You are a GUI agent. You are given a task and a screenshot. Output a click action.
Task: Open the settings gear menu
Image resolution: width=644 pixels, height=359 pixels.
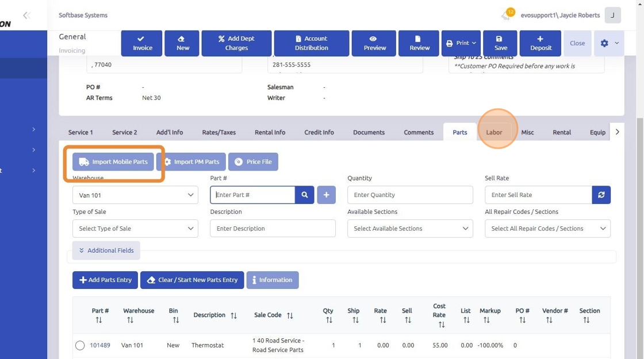tap(604, 43)
